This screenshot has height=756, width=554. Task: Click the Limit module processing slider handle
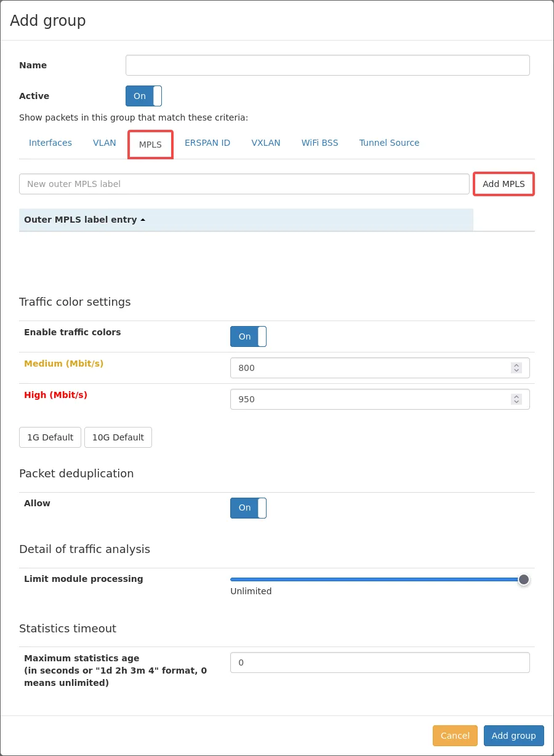(x=523, y=579)
